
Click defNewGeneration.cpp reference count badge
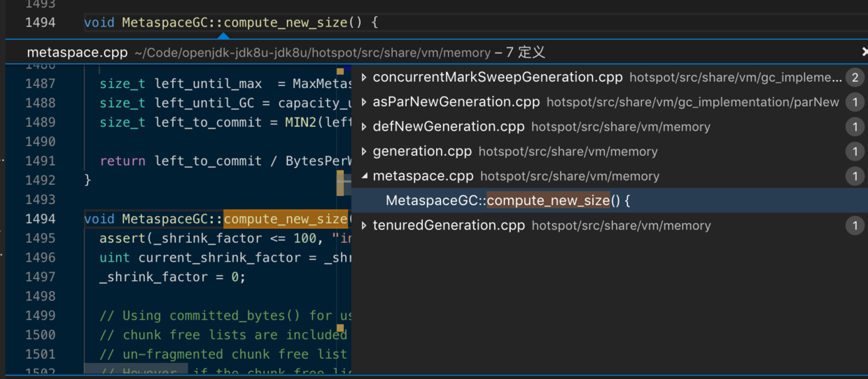click(854, 127)
